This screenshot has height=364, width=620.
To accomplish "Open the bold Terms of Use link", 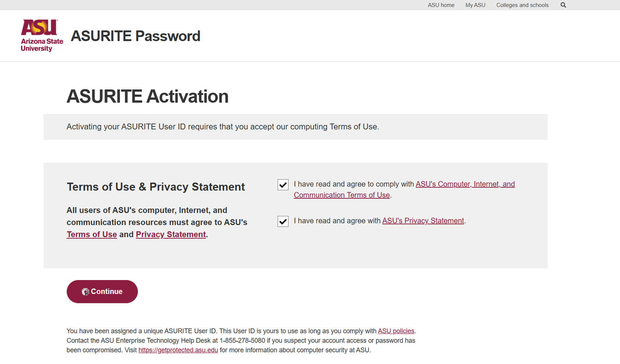I will [92, 234].
